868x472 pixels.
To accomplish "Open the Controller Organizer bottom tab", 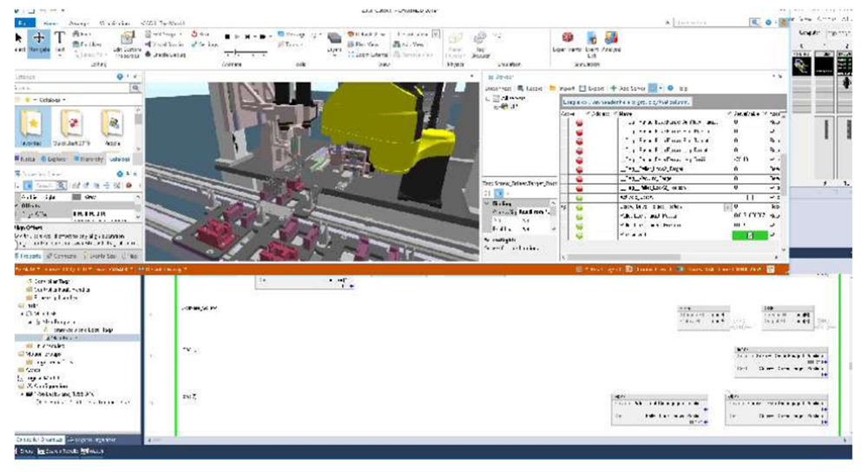I will 38,442.
